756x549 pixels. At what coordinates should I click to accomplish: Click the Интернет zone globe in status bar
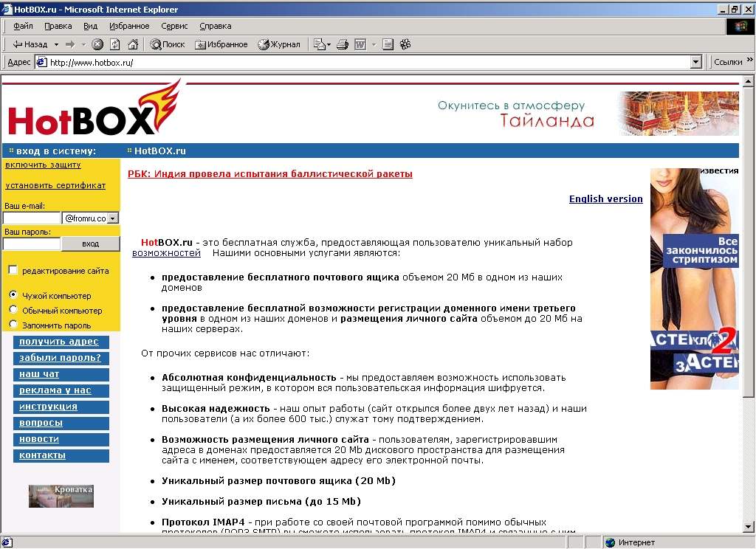click(x=611, y=543)
